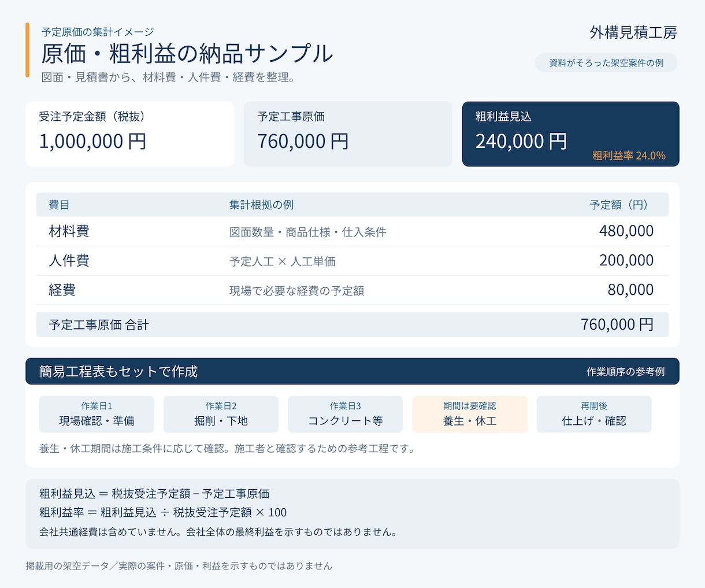
Task: Click 図面数量・商品仕様・仕入条件 cell
Action: [x=308, y=232]
